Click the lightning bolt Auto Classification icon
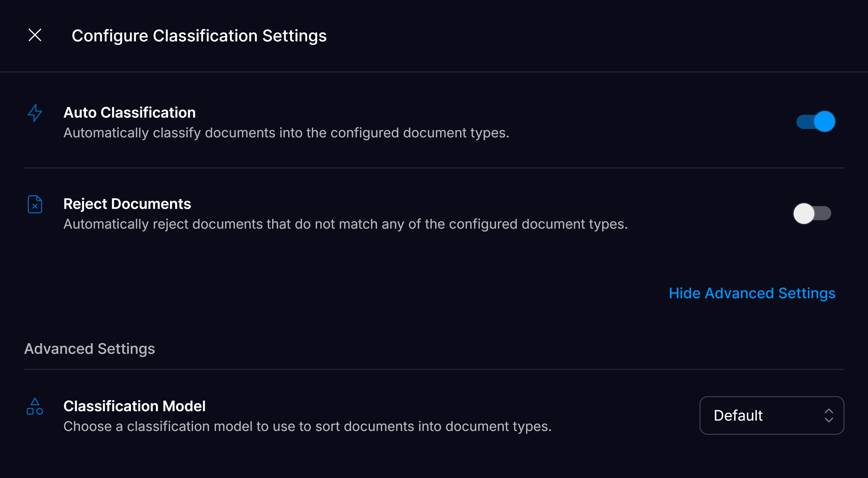Screen dimensions: 868x478 point(35,113)
